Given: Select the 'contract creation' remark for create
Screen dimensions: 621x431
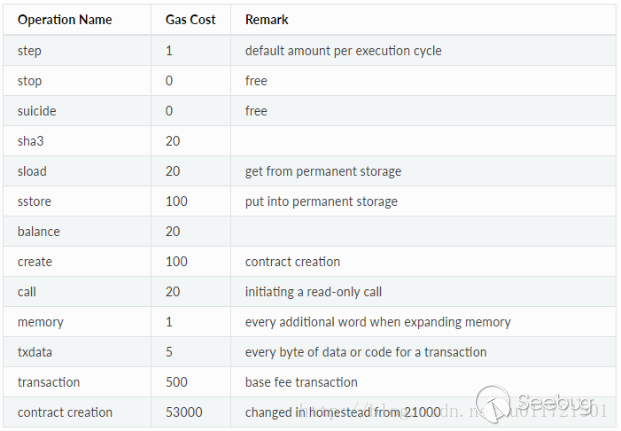Looking at the screenshot, I should click(x=292, y=261).
